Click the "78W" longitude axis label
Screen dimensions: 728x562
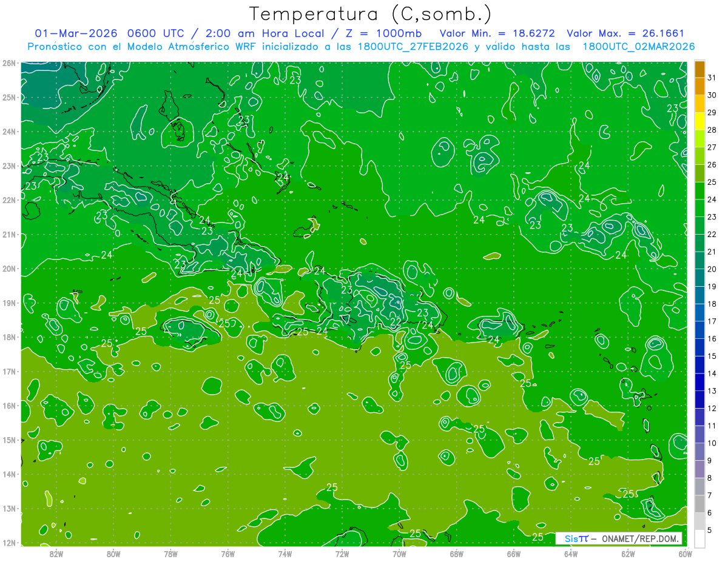170,554
